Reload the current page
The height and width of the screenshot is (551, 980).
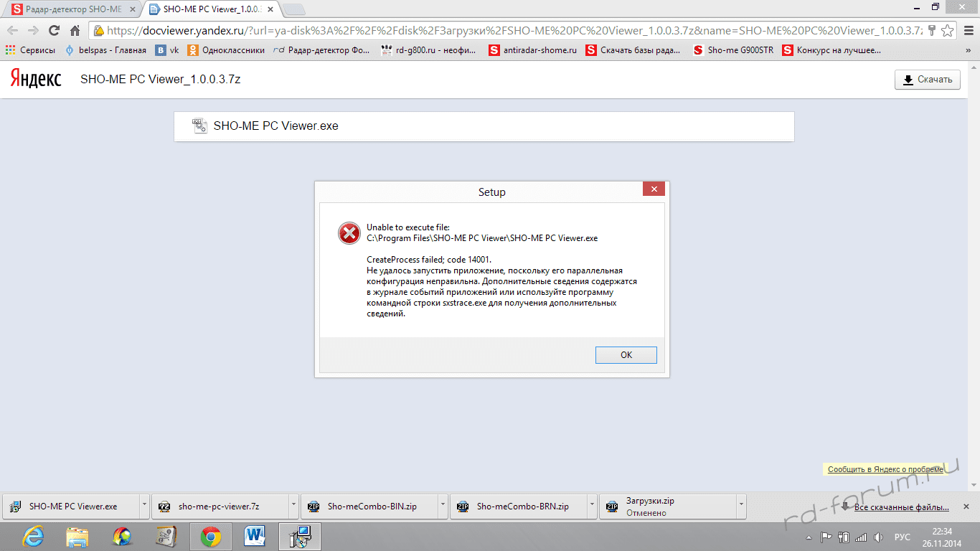54,31
